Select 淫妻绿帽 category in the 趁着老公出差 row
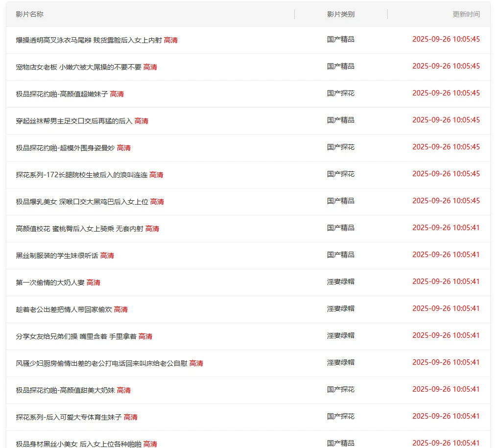495x448 pixels. [340, 308]
